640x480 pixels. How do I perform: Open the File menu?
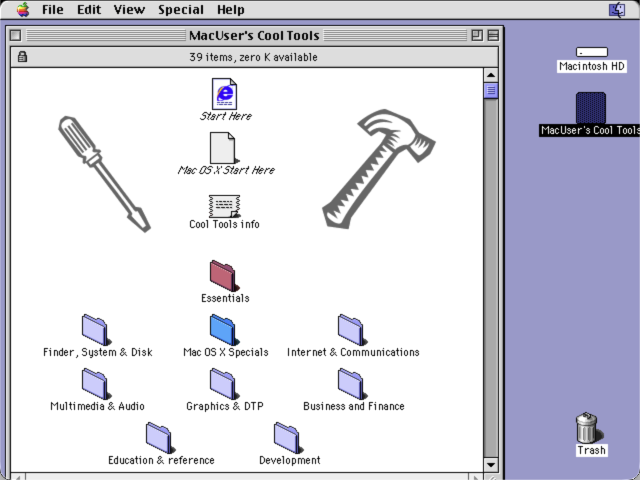pos(53,9)
